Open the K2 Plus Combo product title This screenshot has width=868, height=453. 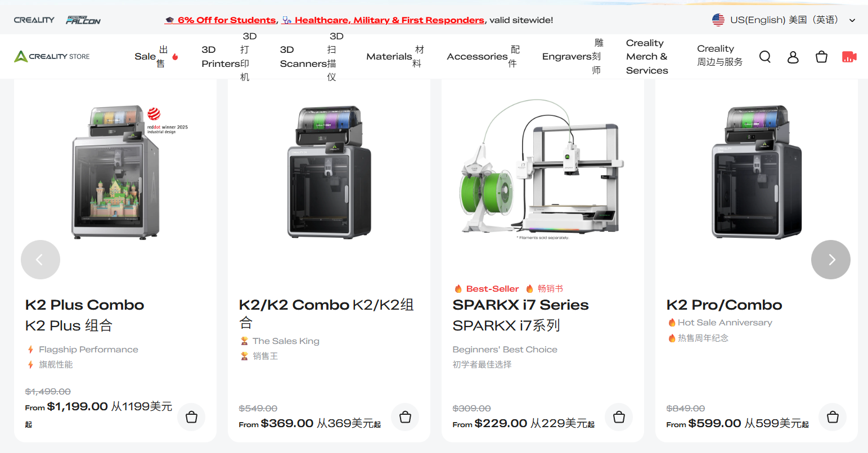click(x=85, y=305)
